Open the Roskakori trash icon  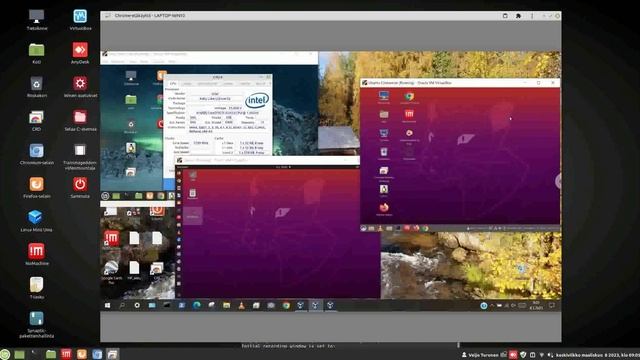point(36,84)
